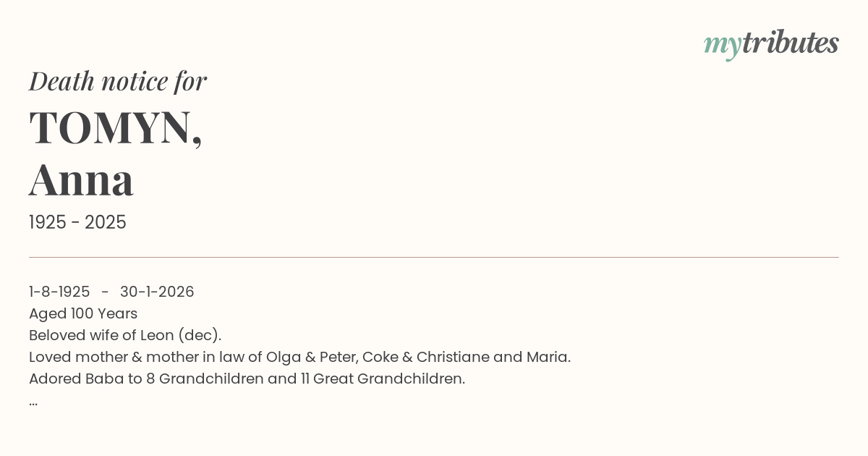Click the death date 30-1-2026
The image size is (868, 456).
click(157, 292)
